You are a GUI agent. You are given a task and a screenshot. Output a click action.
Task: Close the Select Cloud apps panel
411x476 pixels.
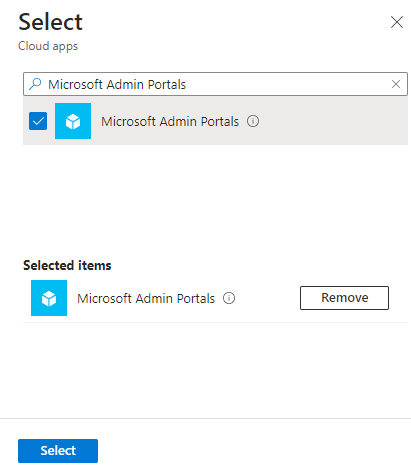(x=397, y=22)
